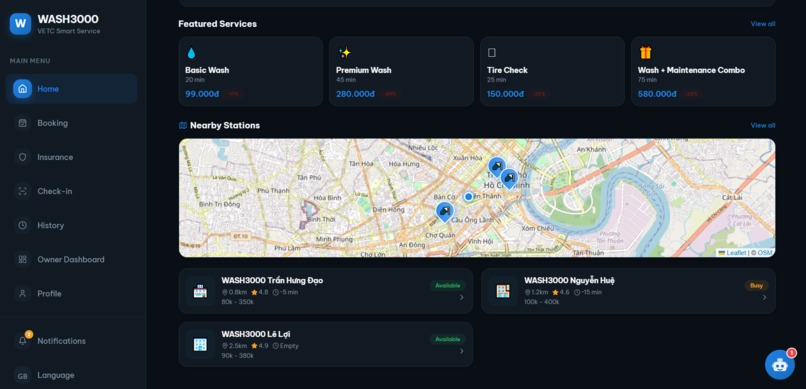The image size is (806, 389).
Task: Select the Wash + Maintenance Combo card
Action: 703,71
